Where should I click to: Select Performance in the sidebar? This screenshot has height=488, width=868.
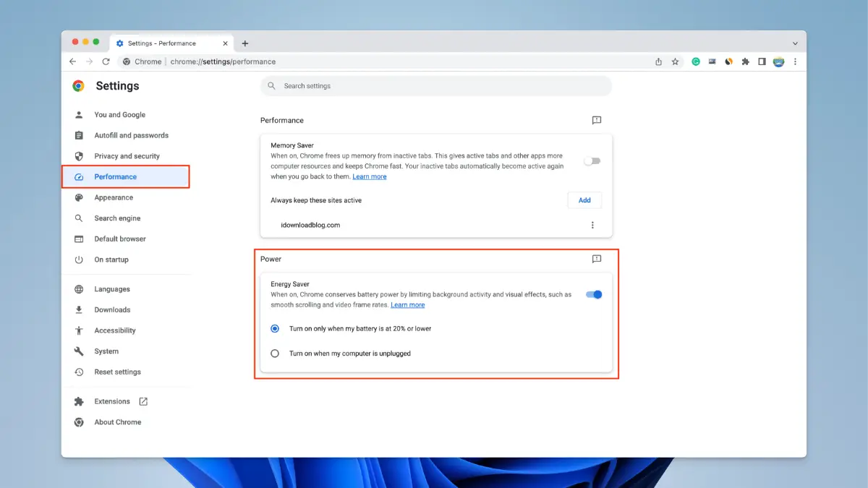(126, 176)
